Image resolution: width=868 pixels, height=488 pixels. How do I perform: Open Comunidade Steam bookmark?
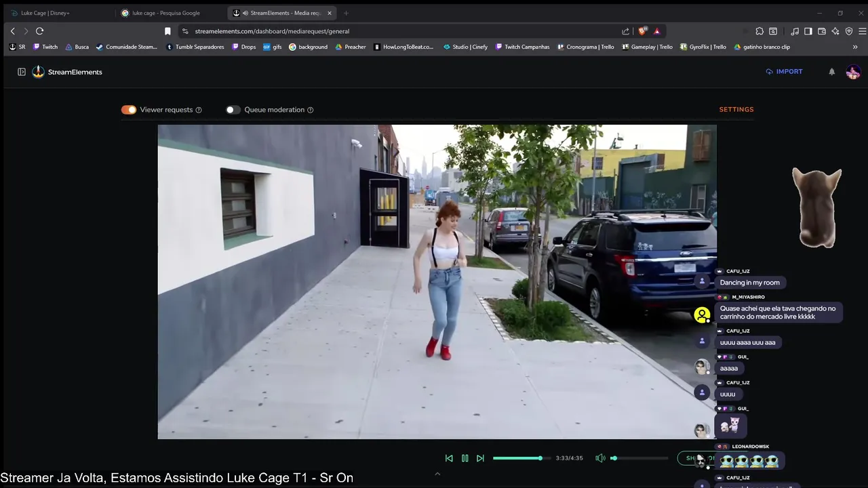coord(127,47)
